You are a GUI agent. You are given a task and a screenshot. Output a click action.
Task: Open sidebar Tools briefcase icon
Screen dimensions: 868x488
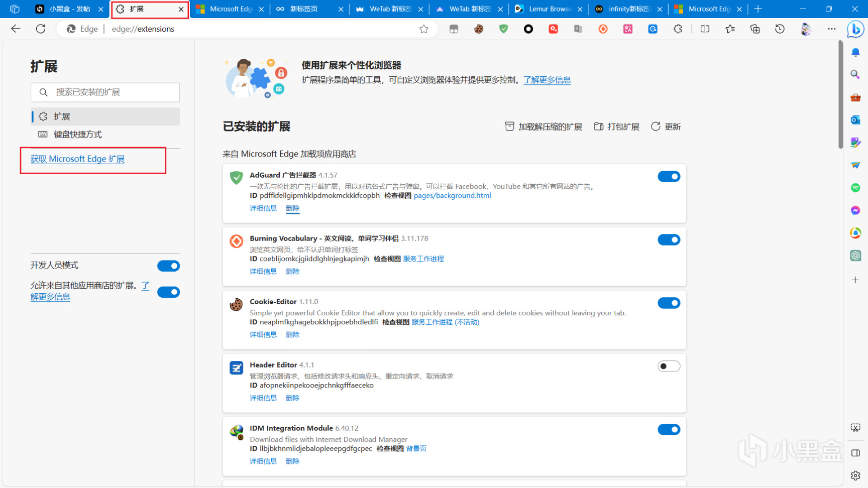855,97
